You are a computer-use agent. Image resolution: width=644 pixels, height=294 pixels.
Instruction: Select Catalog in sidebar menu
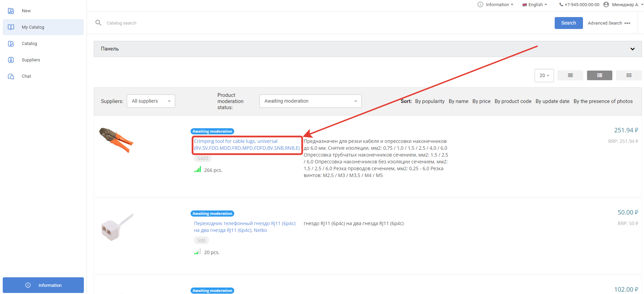tap(29, 44)
